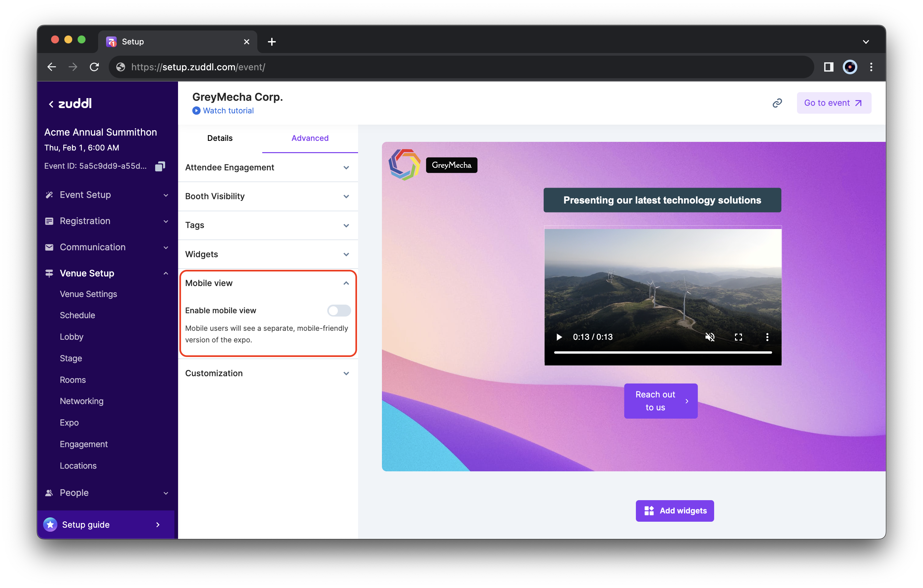Viewport: 923px width, 588px height.
Task: Click the Setup guide star icon
Action: tap(50, 524)
